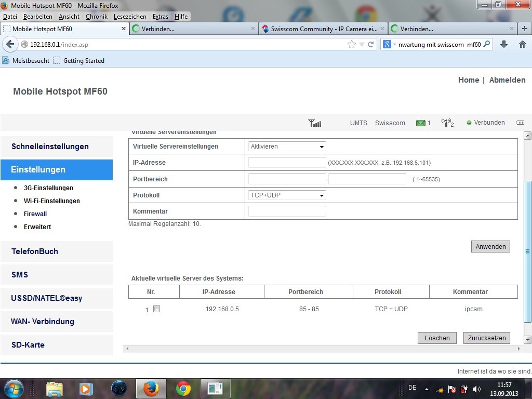Click the vertical scrollbar down arrow
This screenshot has height=399, width=532.
528,339
